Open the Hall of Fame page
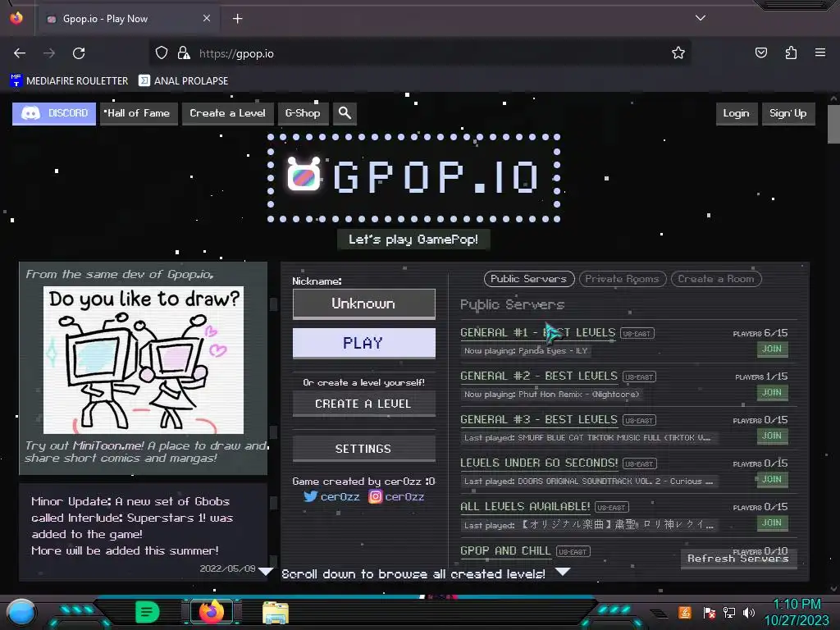This screenshot has height=630, width=840. click(139, 113)
